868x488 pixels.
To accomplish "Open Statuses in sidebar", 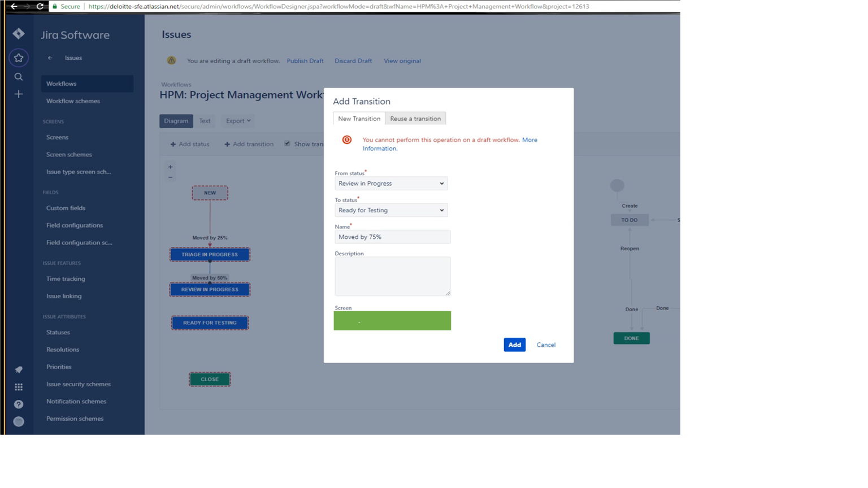I will (x=58, y=332).
